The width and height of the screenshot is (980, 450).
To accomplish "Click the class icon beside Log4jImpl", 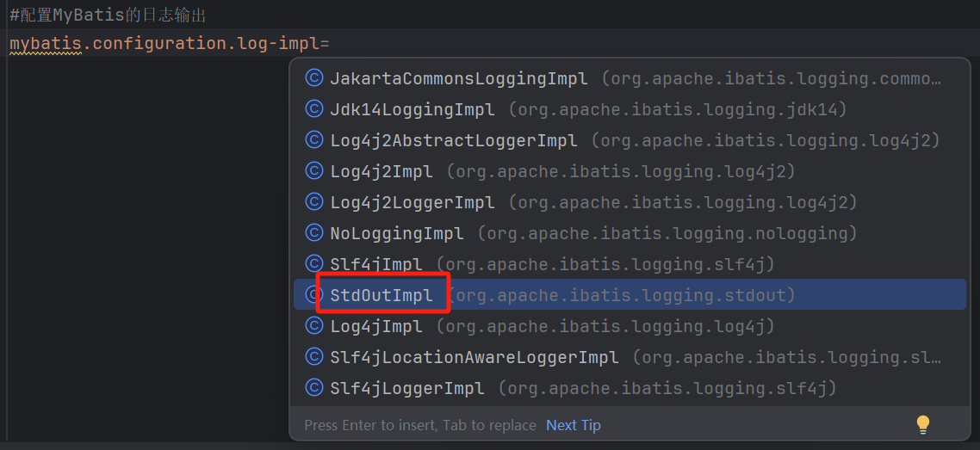I will (x=314, y=326).
